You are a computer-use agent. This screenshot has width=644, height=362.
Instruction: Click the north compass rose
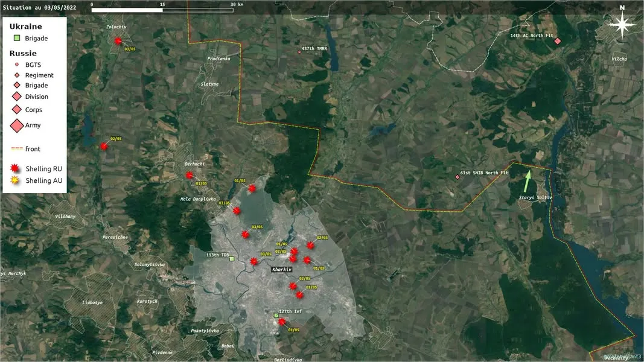click(622, 25)
